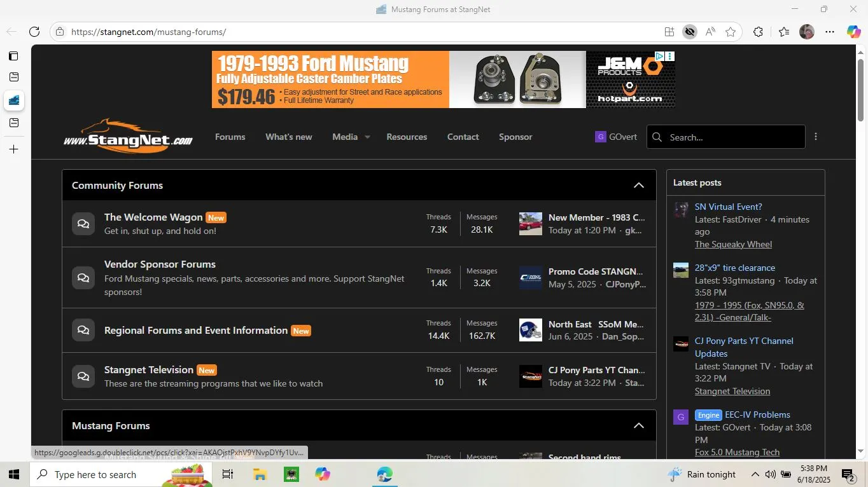Open the Contact nav item
868x487 pixels.
463,137
